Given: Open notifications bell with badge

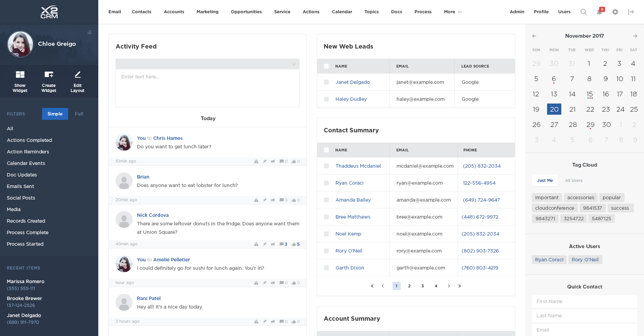Looking at the screenshot, I should (x=599, y=12).
